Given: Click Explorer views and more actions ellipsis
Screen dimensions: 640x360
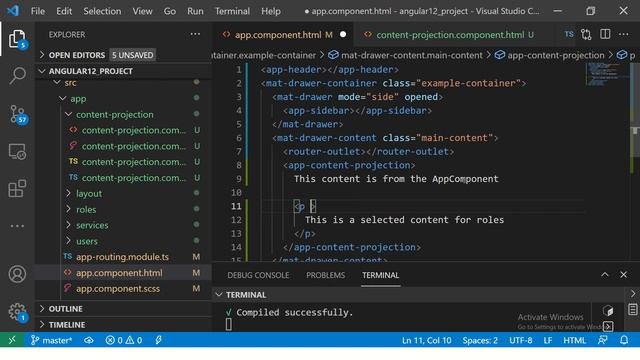Looking at the screenshot, I should tap(195, 34).
